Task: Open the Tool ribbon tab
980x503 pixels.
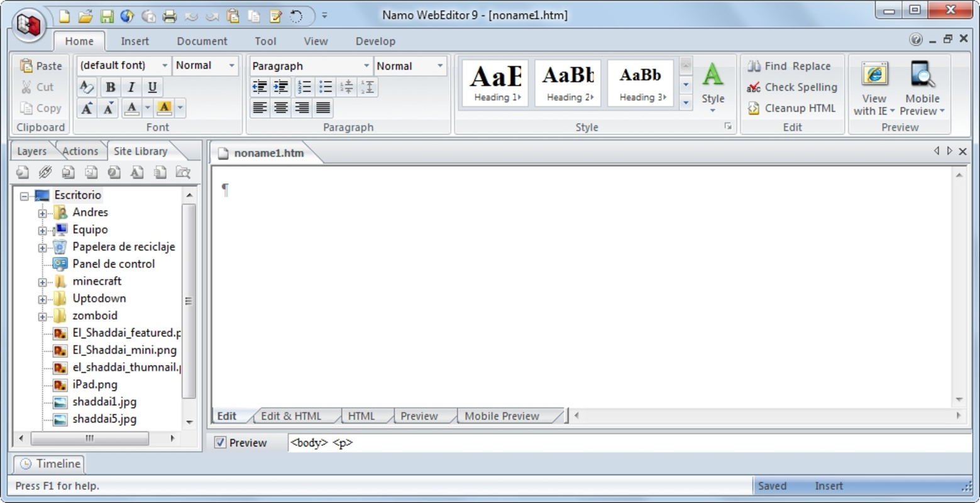Action: (x=265, y=41)
